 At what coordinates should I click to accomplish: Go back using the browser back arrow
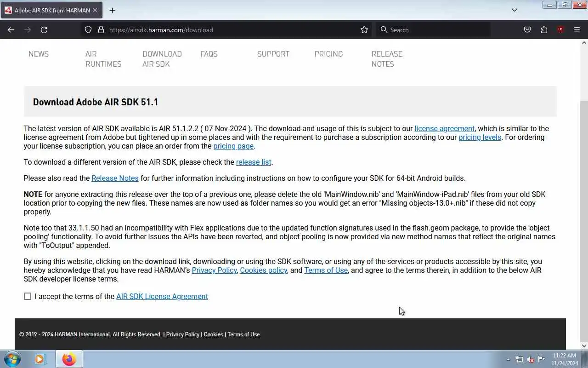(x=11, y=30)
